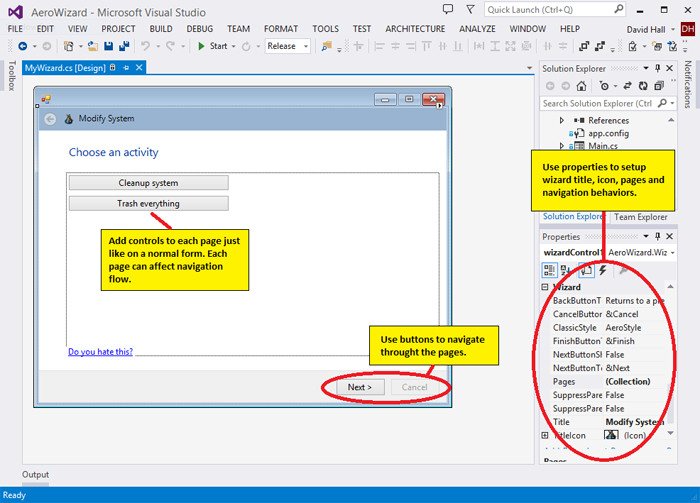Click the Collapse All icon in Solution Explorer
This screenshot has height=503, width=700.
(659, 86)
